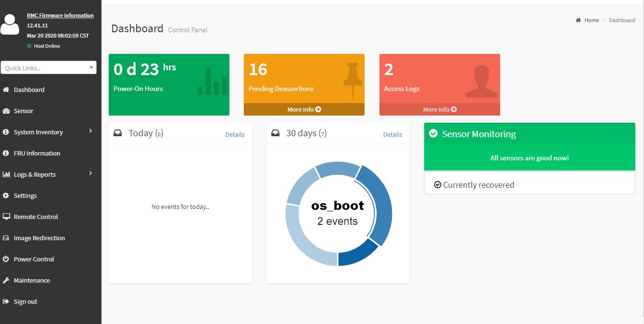
Task: Open Details for Today events
Action: (235, 134)
